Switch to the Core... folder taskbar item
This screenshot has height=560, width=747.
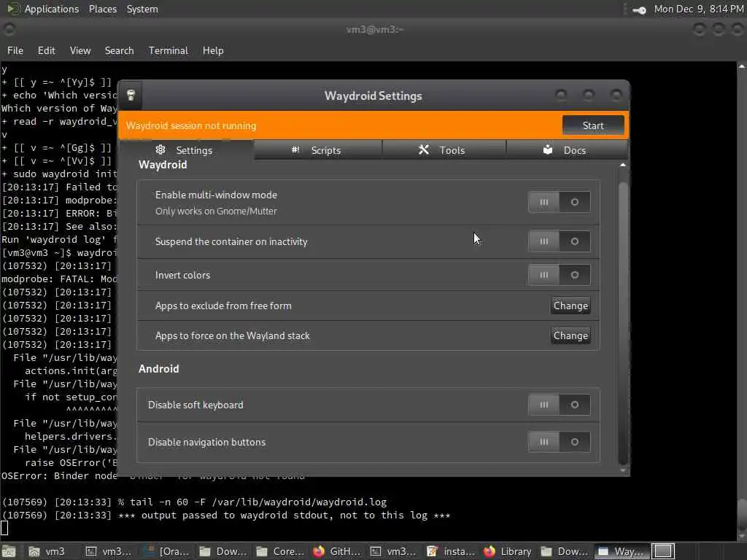pyautogui.click(x=281, y=551)
